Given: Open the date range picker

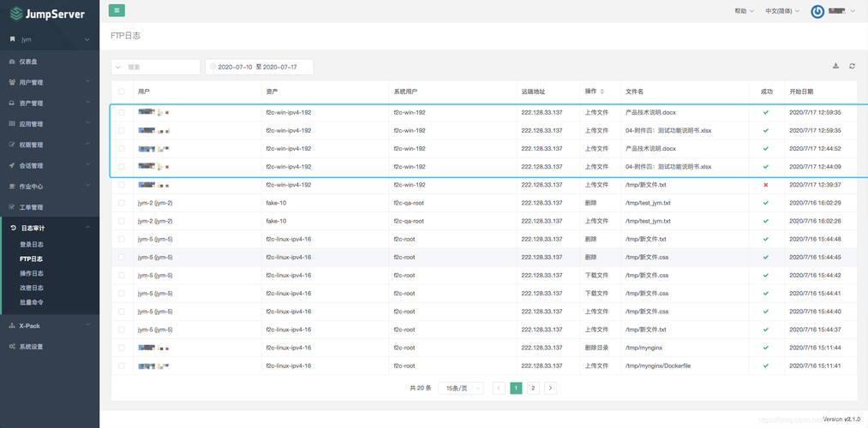Looking at the screenshot, I should coord(259,67).
